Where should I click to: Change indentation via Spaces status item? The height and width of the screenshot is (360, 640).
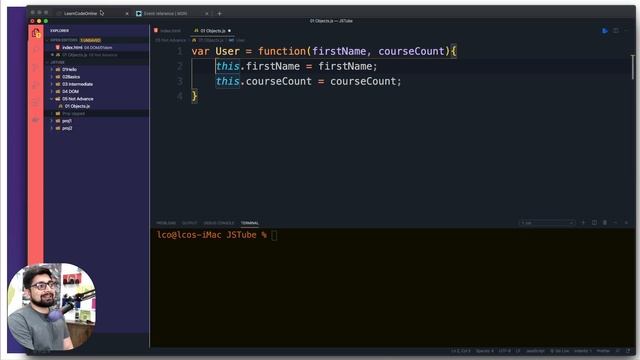coord(485,351)
